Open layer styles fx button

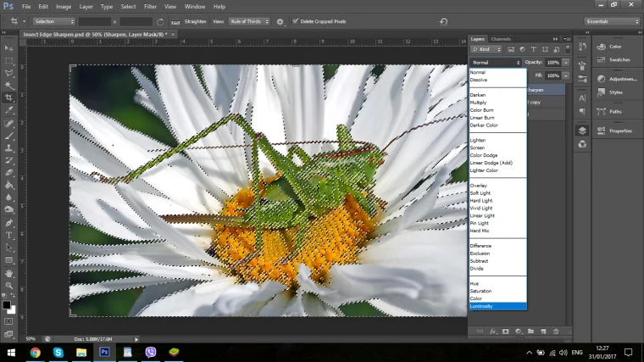[x=493, y=331]
